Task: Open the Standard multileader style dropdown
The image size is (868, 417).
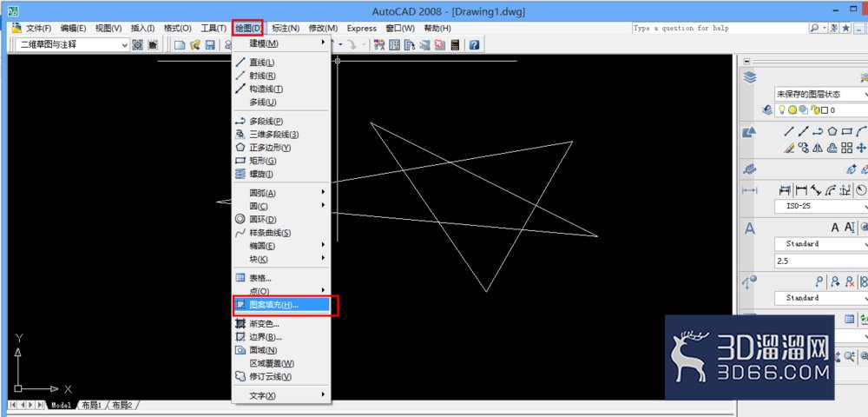Action: click(x=821, y=297)
